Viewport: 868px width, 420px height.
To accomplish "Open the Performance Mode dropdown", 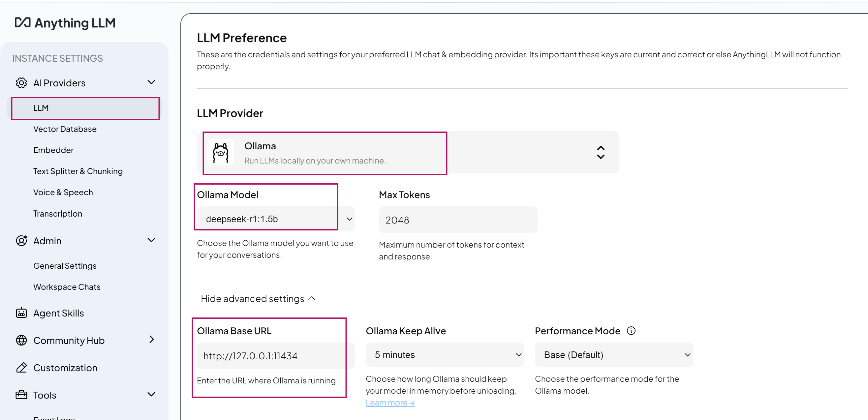I will point(613,355).
